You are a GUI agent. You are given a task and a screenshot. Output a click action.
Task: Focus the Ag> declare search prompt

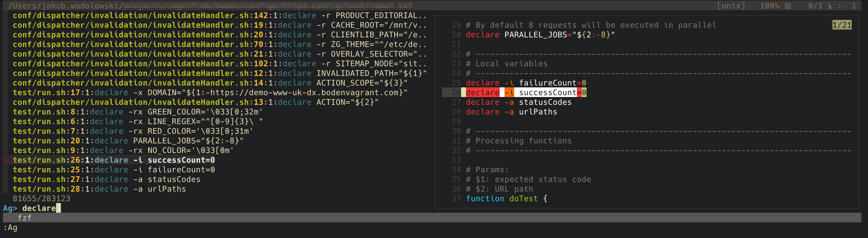click(32, 208)
